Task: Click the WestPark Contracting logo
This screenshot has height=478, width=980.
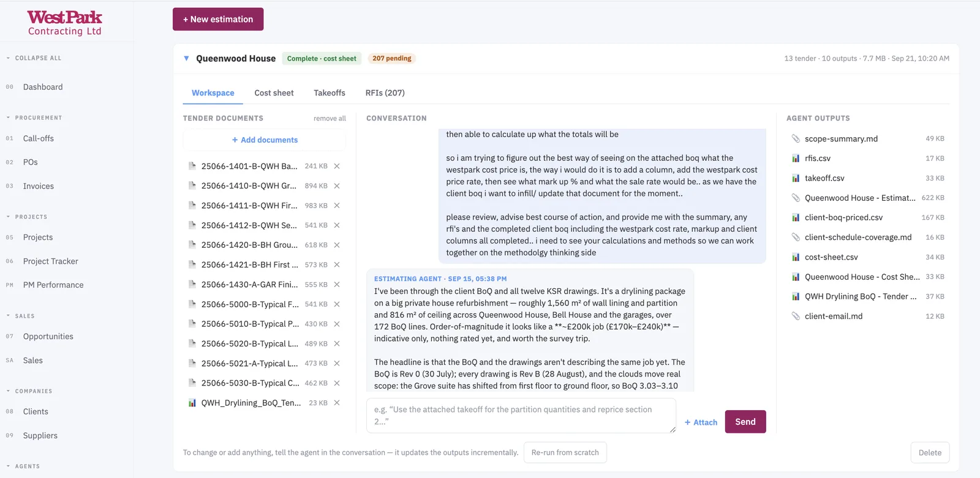Action: (x=65, y=23)
